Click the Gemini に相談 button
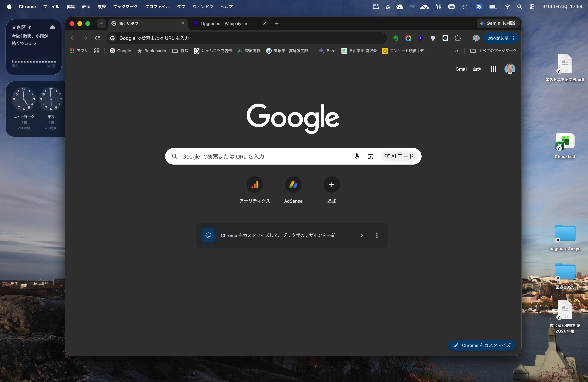Viewport: 588px width, 382px height. click(498, 23)
